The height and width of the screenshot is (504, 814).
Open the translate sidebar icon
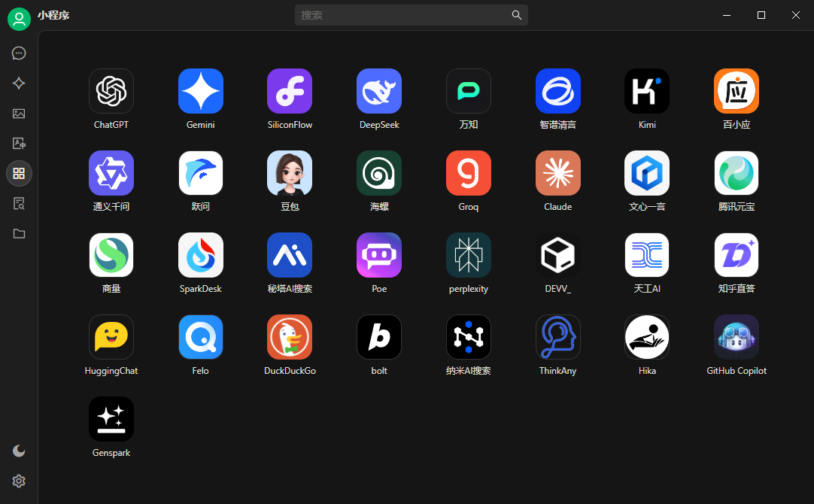click(x=19, y=144)
